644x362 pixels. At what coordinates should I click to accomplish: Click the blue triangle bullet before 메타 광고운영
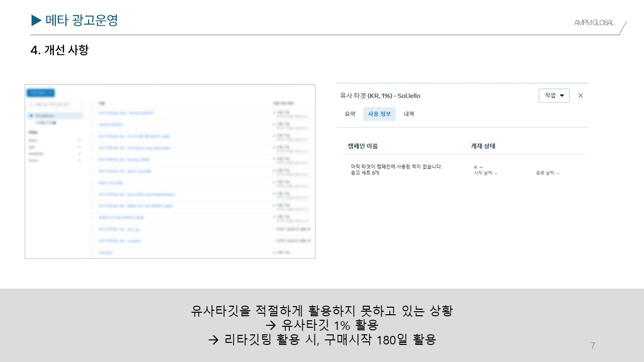tap(36, 20)
